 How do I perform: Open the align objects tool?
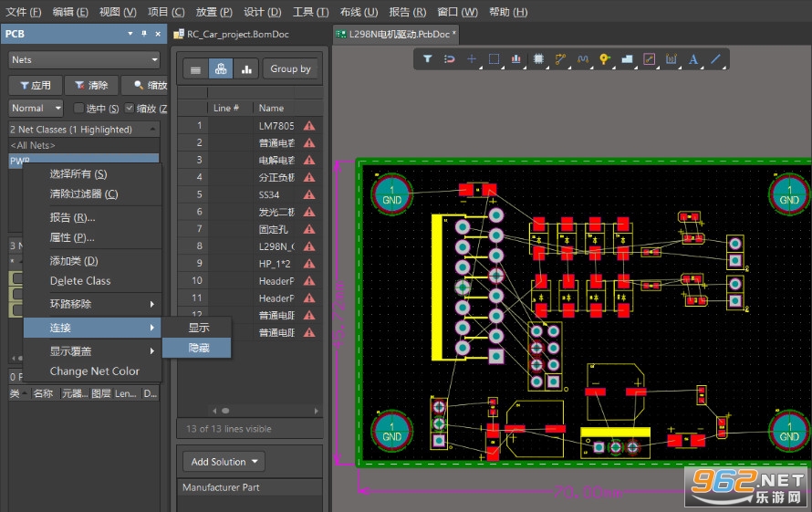[x=515, y=59]
